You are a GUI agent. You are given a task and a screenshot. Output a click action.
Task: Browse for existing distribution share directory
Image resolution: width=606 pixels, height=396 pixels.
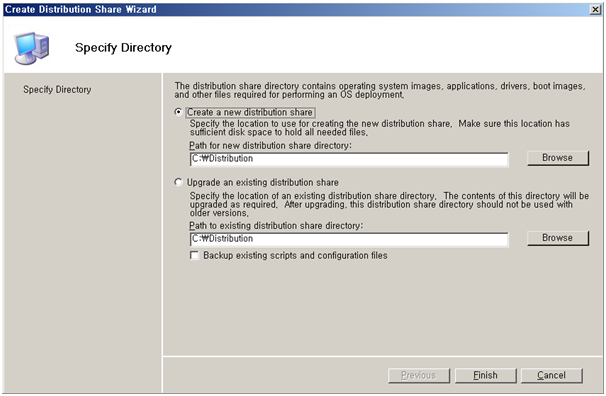point(558,238)
